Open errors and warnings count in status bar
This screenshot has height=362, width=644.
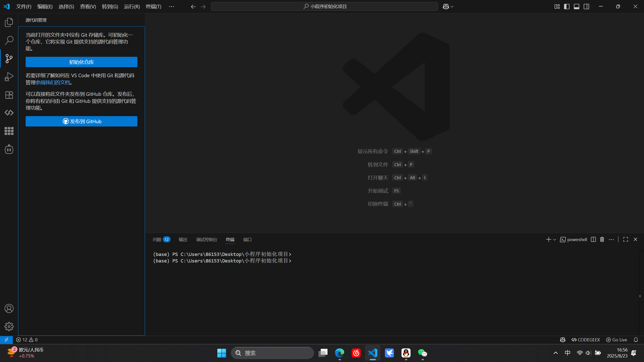point(27,340)
